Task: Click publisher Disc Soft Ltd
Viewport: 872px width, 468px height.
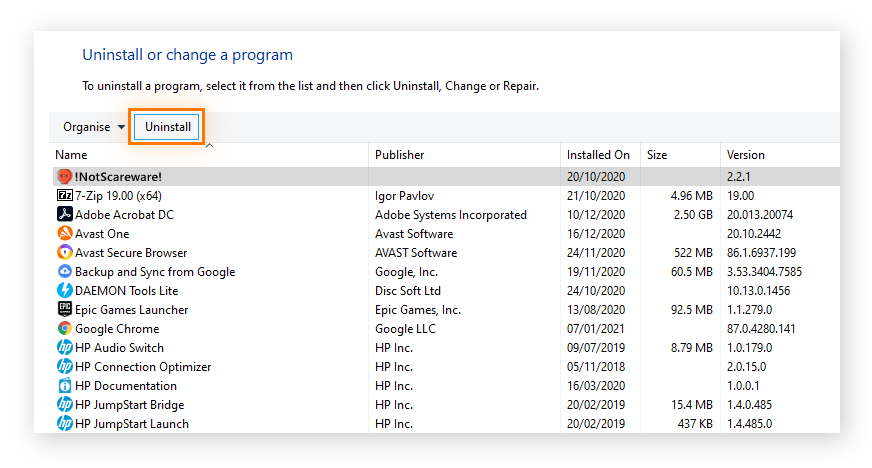Action: 408,291
